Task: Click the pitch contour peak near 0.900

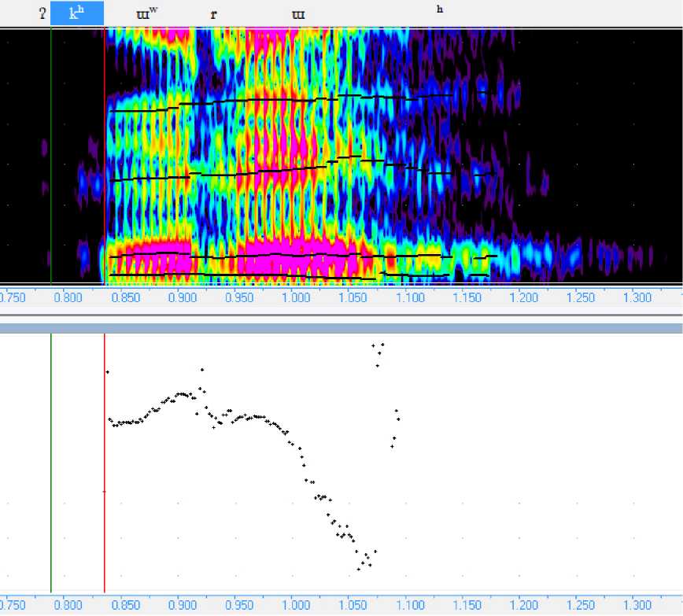Action: coord(182,393)
